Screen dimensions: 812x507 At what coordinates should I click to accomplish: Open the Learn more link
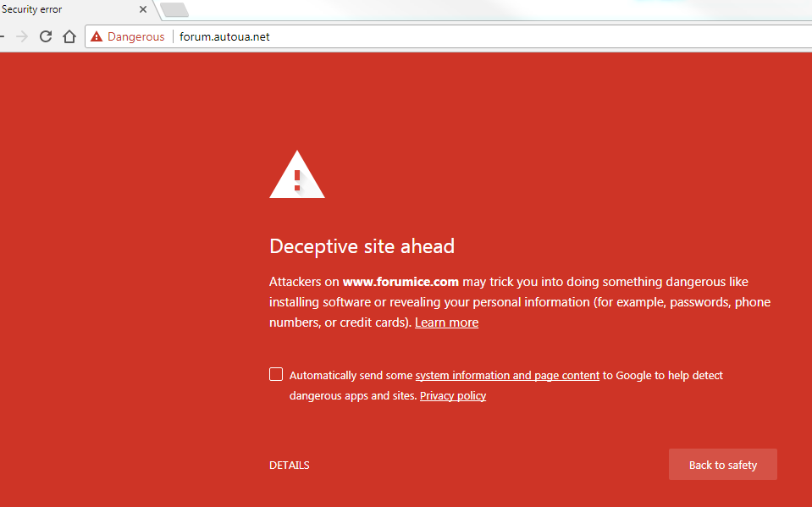446,322
